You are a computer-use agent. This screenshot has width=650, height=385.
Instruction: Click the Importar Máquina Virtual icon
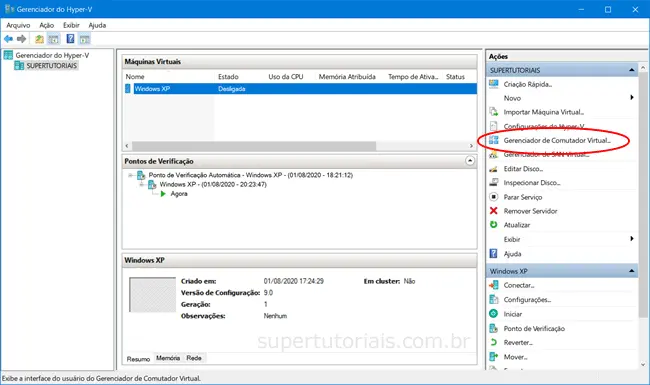pyautogui.click(x=494, y=112)
